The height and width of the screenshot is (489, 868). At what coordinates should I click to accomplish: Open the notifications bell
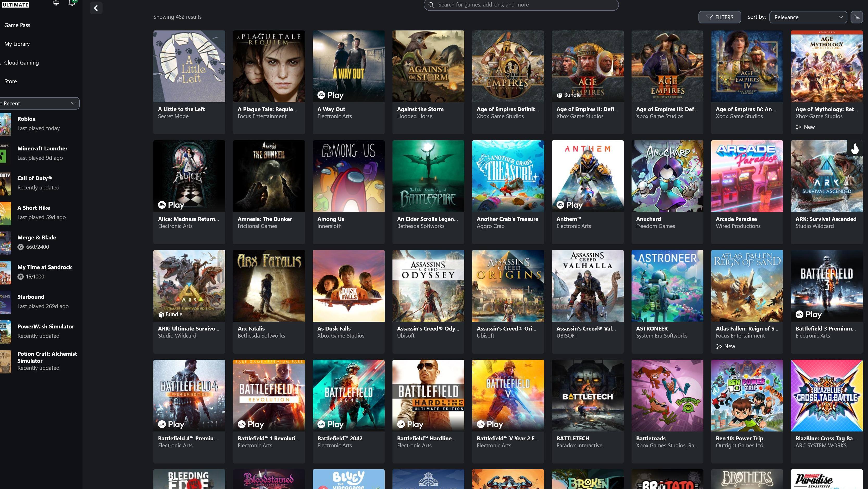point(72,3)
